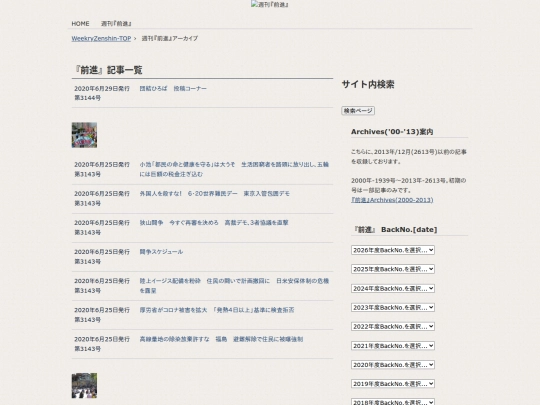Open article 厚労省がコロナ被害を拡大
The image size is (540, 405).
pyautogui.click(x=217, y=310)
